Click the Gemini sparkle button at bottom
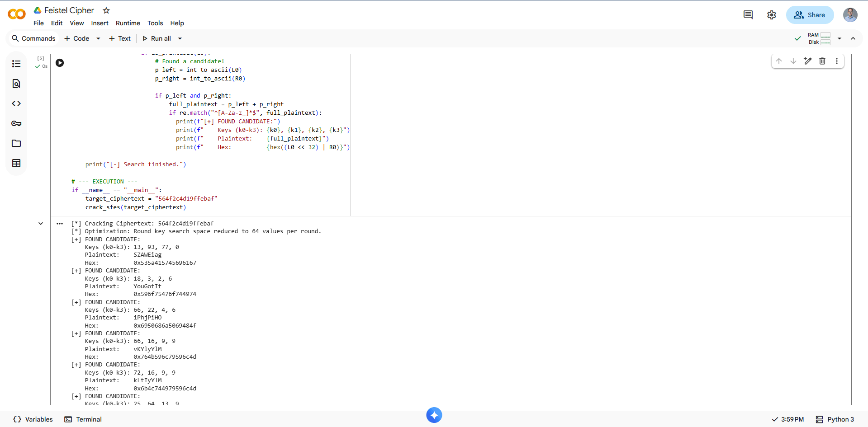 coord(434,415)
